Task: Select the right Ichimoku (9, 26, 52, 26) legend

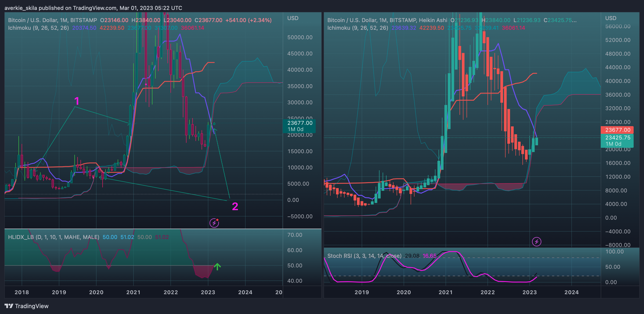Action: [x=358, y=28]
